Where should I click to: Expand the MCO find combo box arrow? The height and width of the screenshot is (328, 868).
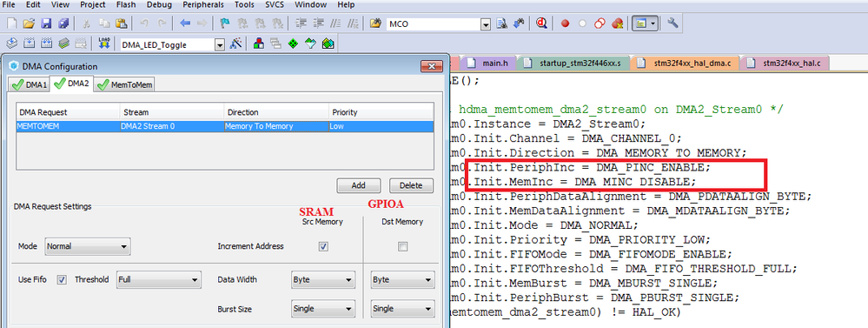(x=486, y=24)
